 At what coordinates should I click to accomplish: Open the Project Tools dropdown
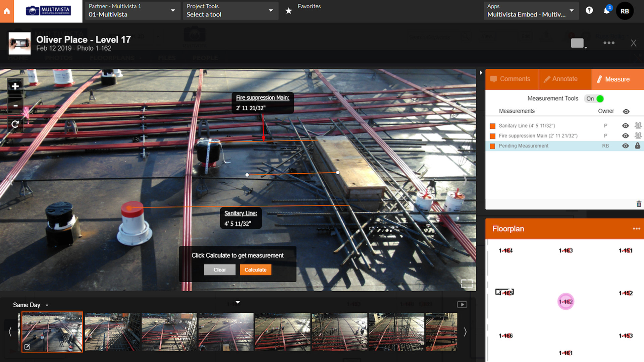tap(270, 11)
